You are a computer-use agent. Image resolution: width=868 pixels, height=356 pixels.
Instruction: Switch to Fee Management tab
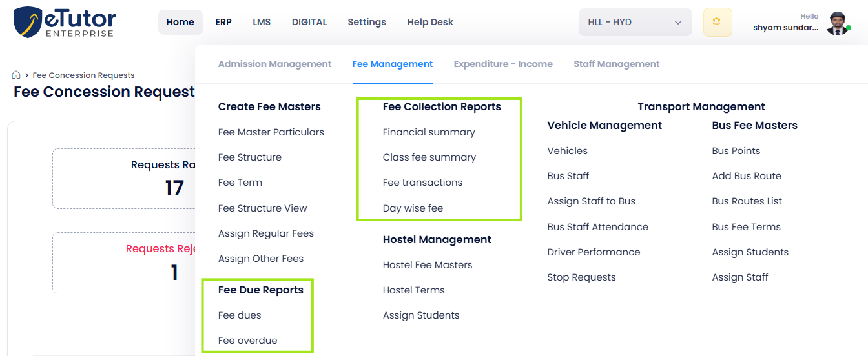coord(393,64)
